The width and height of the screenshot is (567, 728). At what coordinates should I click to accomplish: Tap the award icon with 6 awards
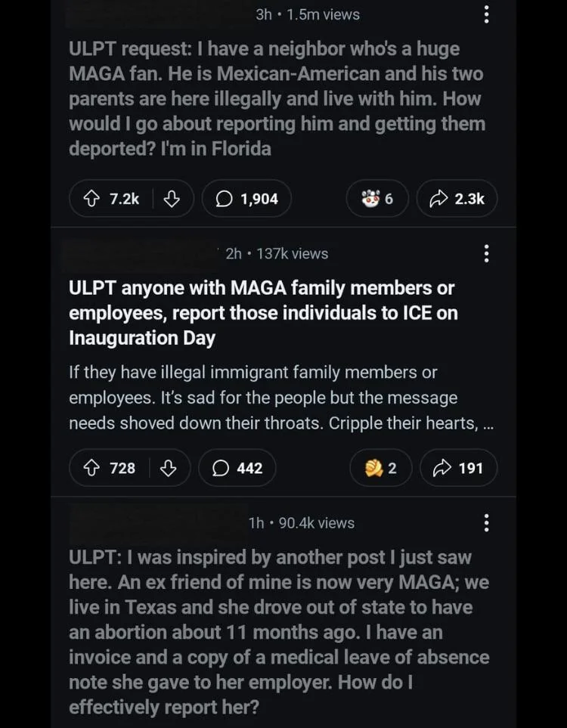[x=376, y=199]
